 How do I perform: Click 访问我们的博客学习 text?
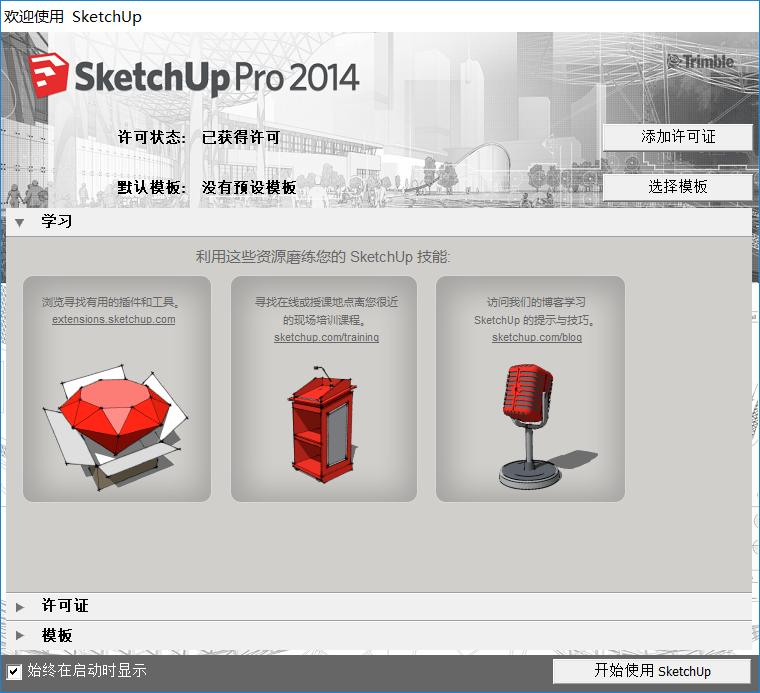537,302
